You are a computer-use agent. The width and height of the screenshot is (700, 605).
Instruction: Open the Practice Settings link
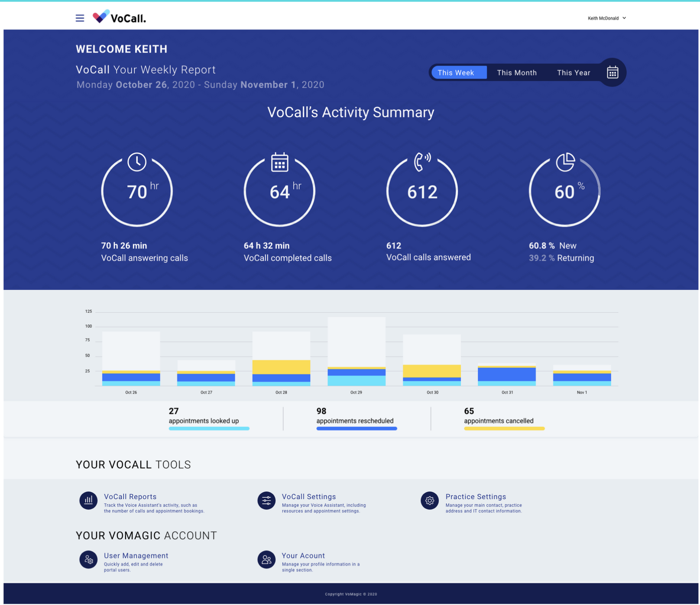475,497
